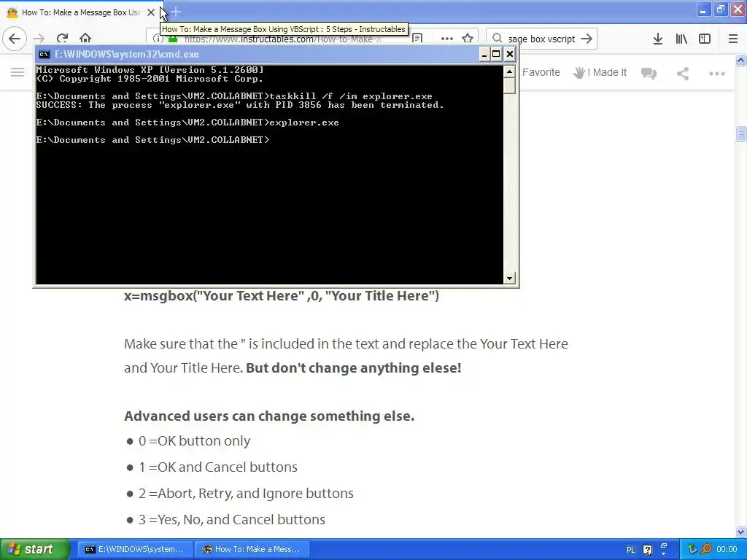Minimize the cmd.exe window
Viewport: 747px width, 560px height.
coord(484,54)
